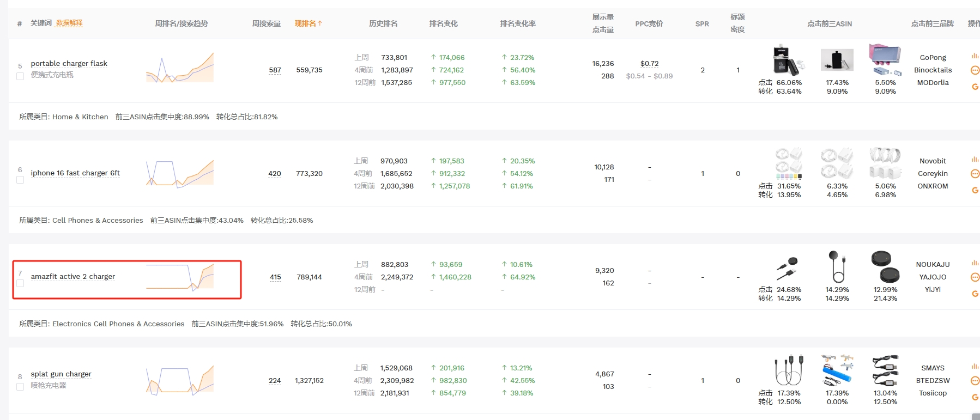Click the bar chart icon for splat gun charger
980x420 pixels.
point(975,366)
